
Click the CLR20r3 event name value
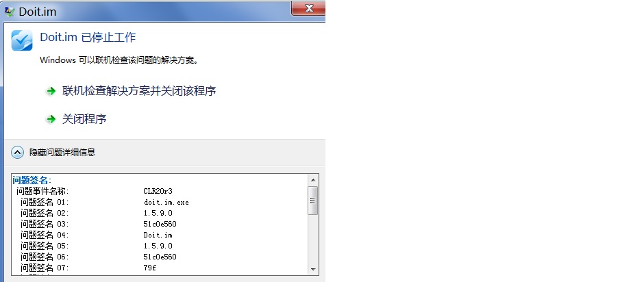tap(158, 191)
